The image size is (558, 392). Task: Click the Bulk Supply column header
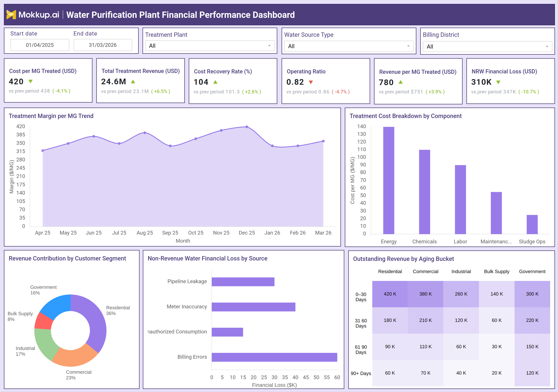[x=497, y=272]
